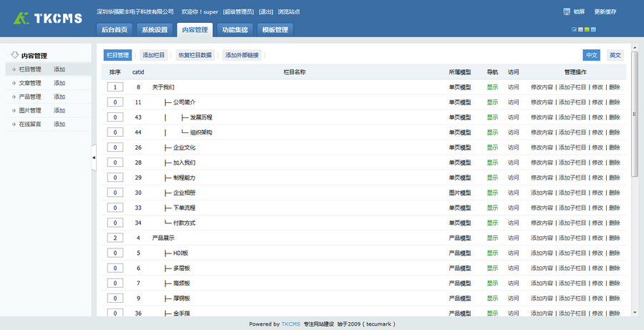Viewport: 644px width, 330px height.
Task: Click the 锁屏 link
Action: coord(579,12)
